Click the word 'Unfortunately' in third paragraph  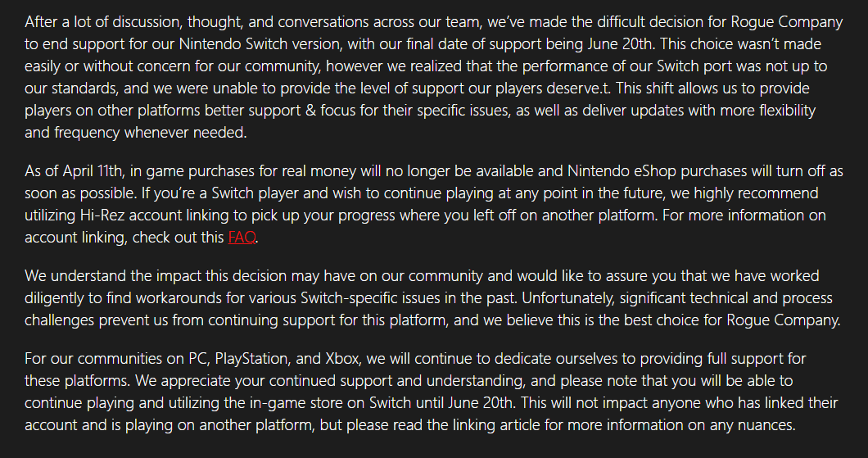pos(568,298)
